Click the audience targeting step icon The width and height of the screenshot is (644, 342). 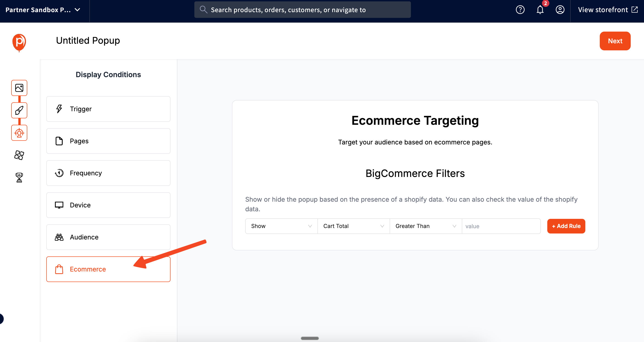(19, 133)
